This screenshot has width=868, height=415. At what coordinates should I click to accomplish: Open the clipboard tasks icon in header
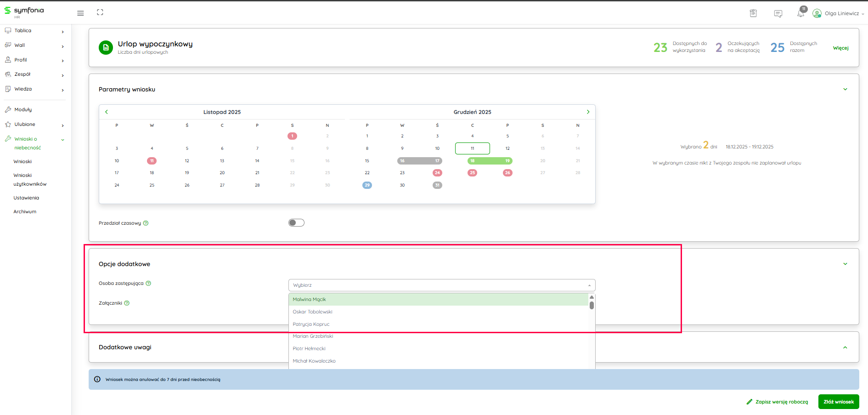click(x=753, y=13)
